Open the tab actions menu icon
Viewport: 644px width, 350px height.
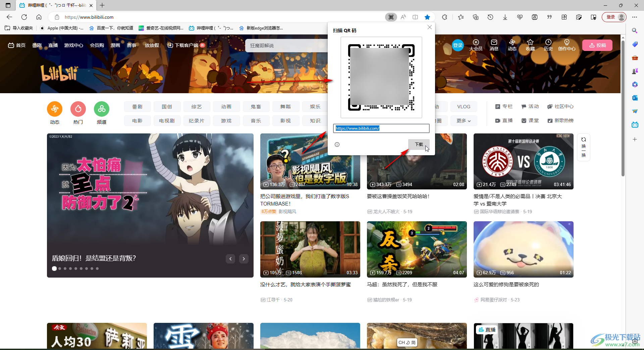click(x=8, y=5)
